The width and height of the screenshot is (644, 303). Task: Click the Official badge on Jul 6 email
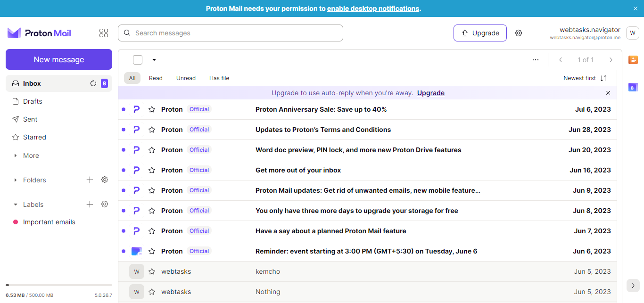click(199, 109)
